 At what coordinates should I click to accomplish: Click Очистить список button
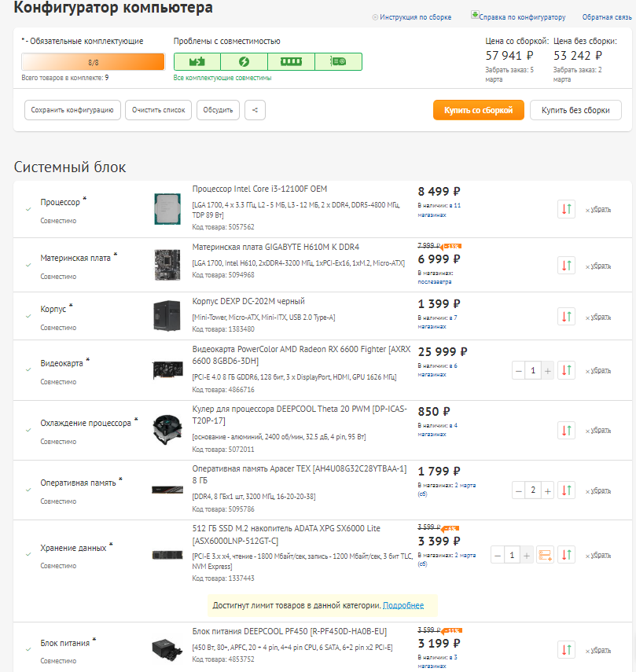(159, 110)
